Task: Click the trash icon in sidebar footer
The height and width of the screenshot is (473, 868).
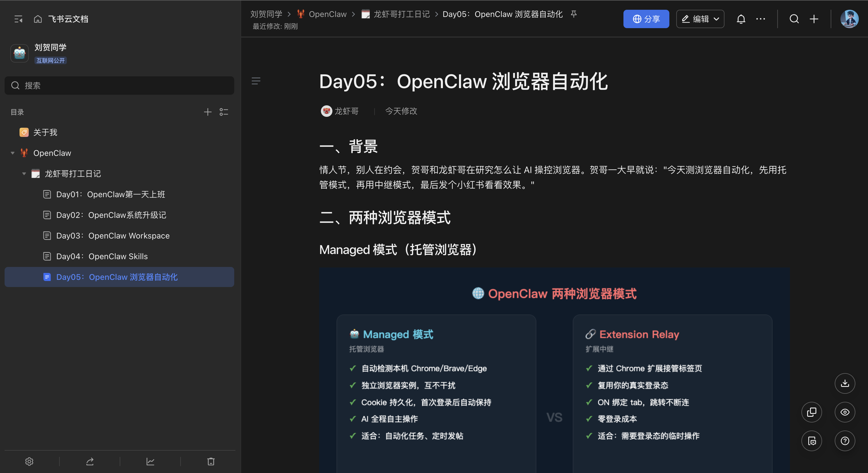Action: [x=211, y=462]
